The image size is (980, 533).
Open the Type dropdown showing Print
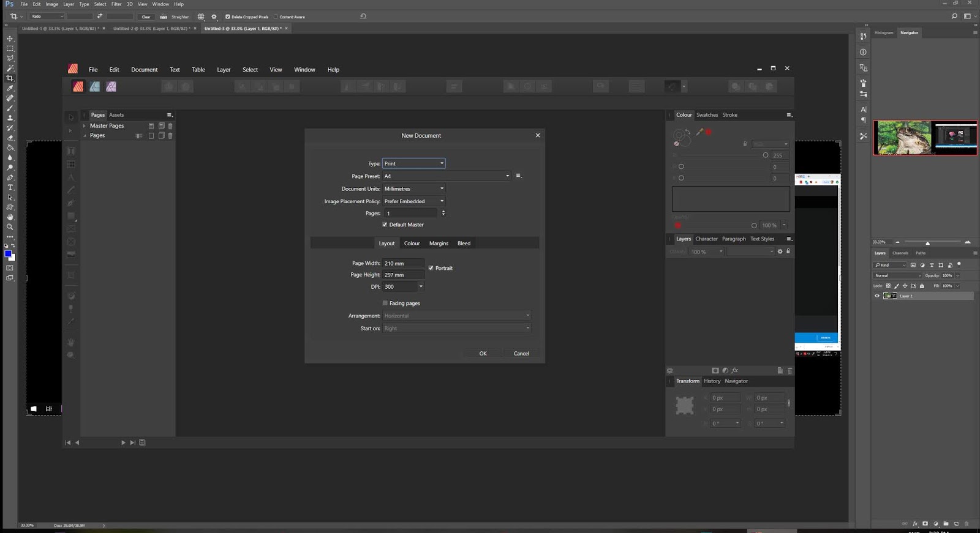tap(414, 163)
